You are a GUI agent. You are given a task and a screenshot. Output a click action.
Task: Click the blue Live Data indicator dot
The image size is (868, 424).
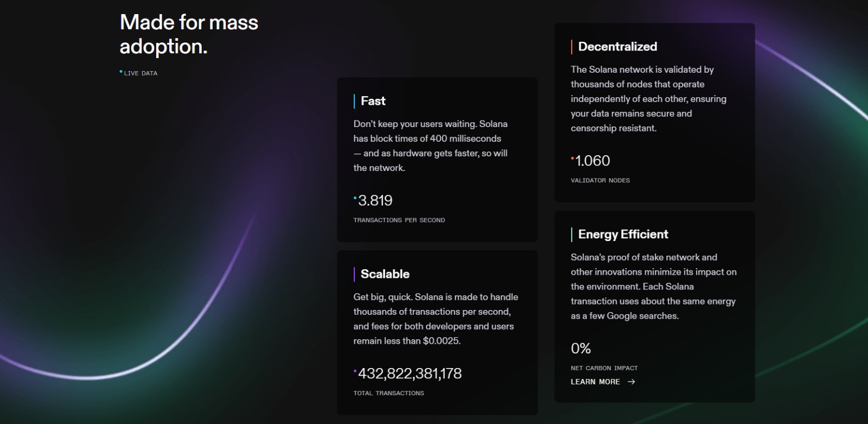point(121,72)
